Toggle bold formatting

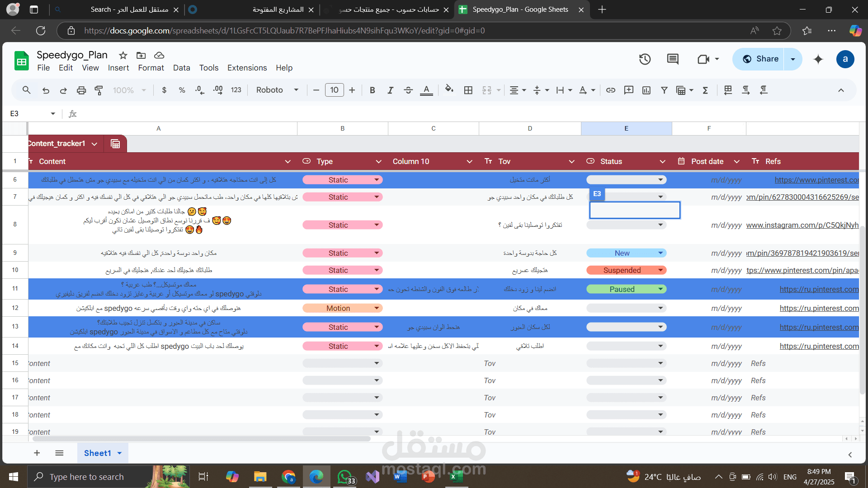(372, 90)
